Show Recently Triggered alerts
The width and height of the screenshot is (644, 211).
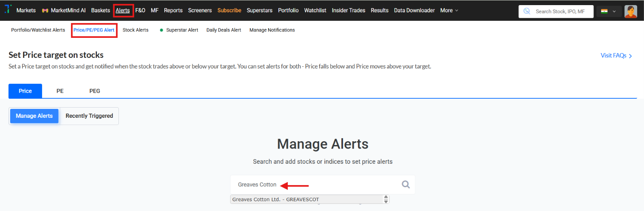coord(89,116)
